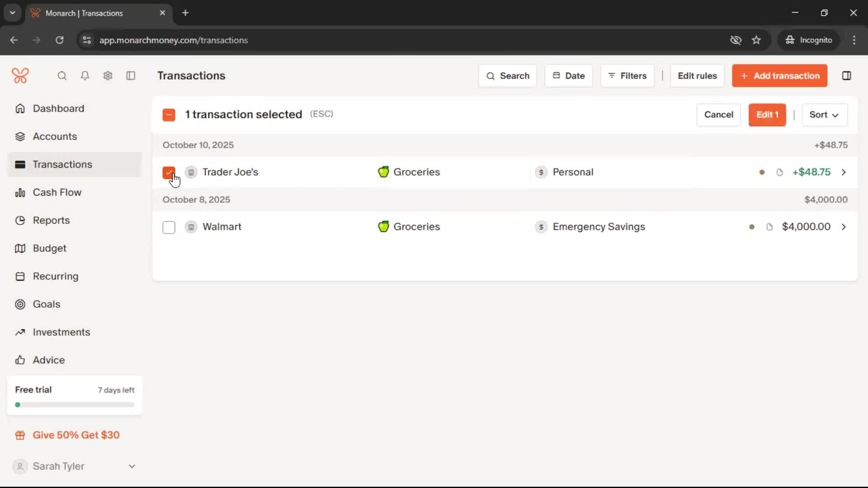Uncheck the Trader Joe's transaction checkbox
The width and height of the screenshot is (868, 488).
(x=169, y=172)
